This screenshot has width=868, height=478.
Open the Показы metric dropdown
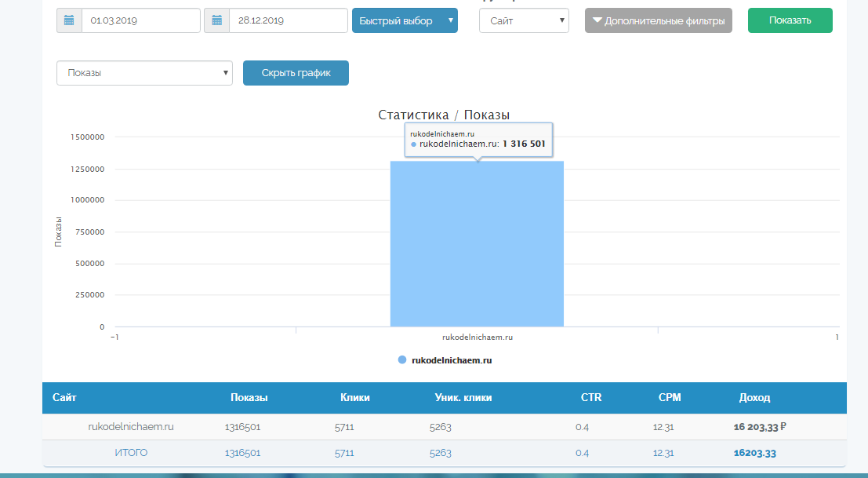tap(144, 73)
